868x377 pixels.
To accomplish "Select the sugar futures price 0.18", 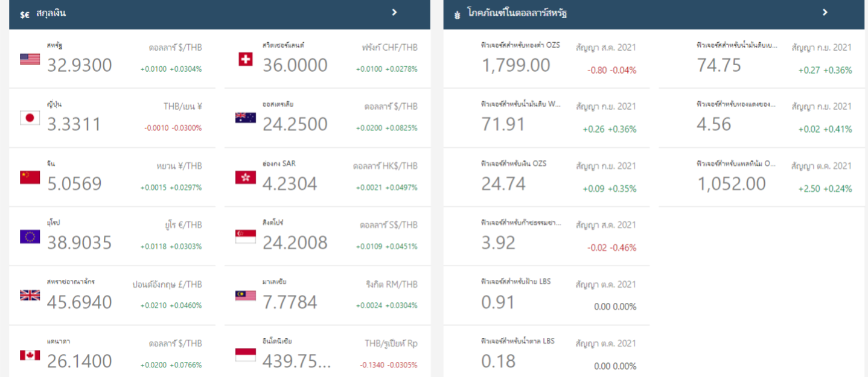I will point(498,361).
